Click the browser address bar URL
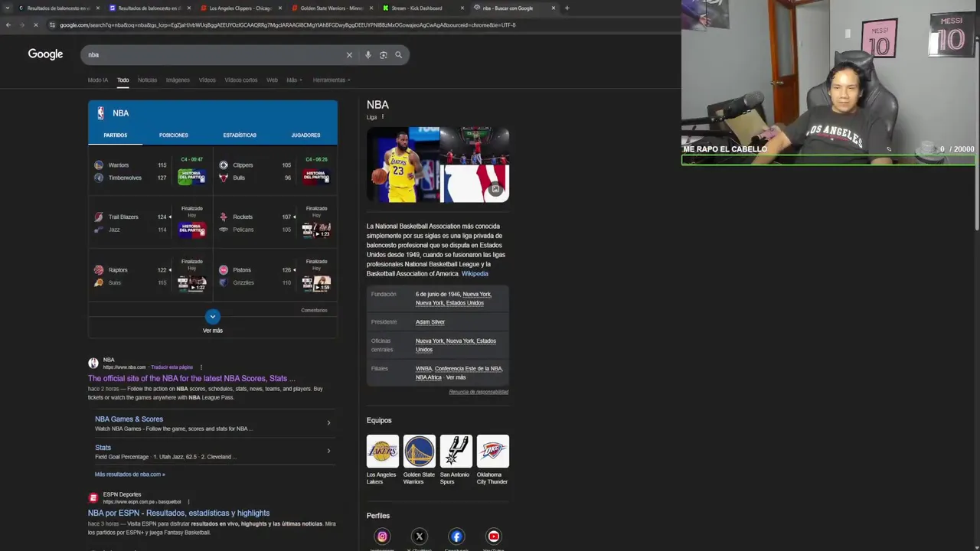 coord(287,25)
